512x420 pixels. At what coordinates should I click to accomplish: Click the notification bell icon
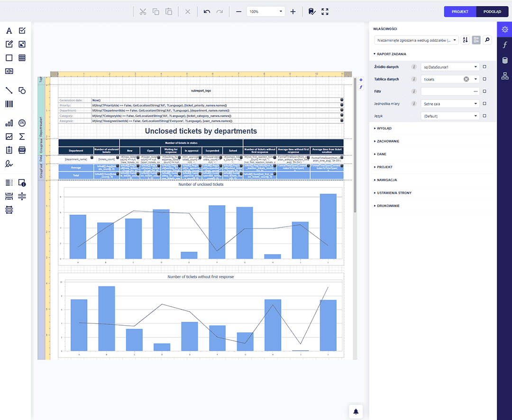(356, 411)
